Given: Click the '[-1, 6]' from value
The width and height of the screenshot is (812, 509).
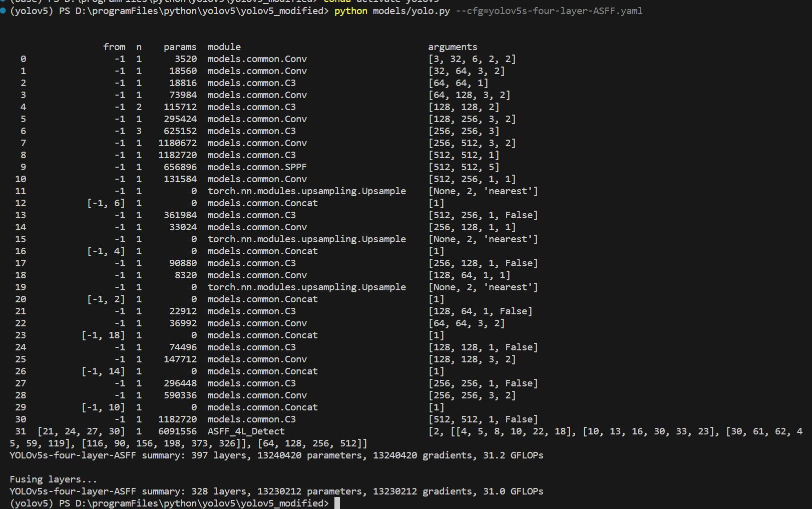Looking at the screenshot, I should [106, 203].
